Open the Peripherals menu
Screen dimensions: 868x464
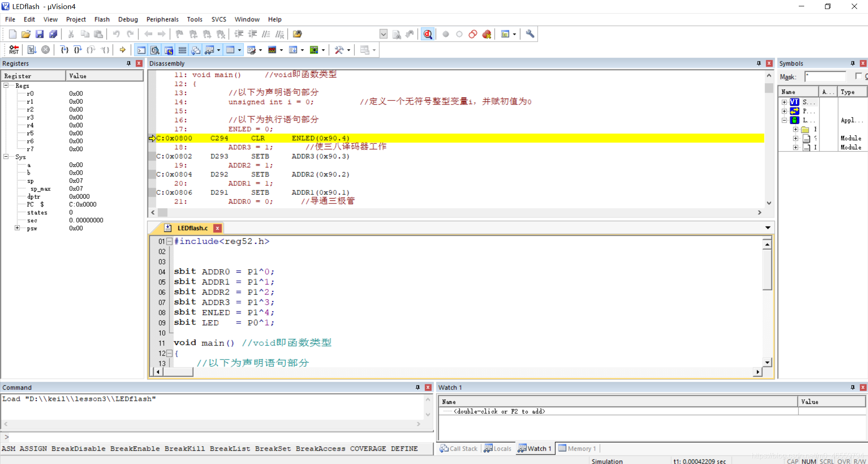(x=162, y=19)
